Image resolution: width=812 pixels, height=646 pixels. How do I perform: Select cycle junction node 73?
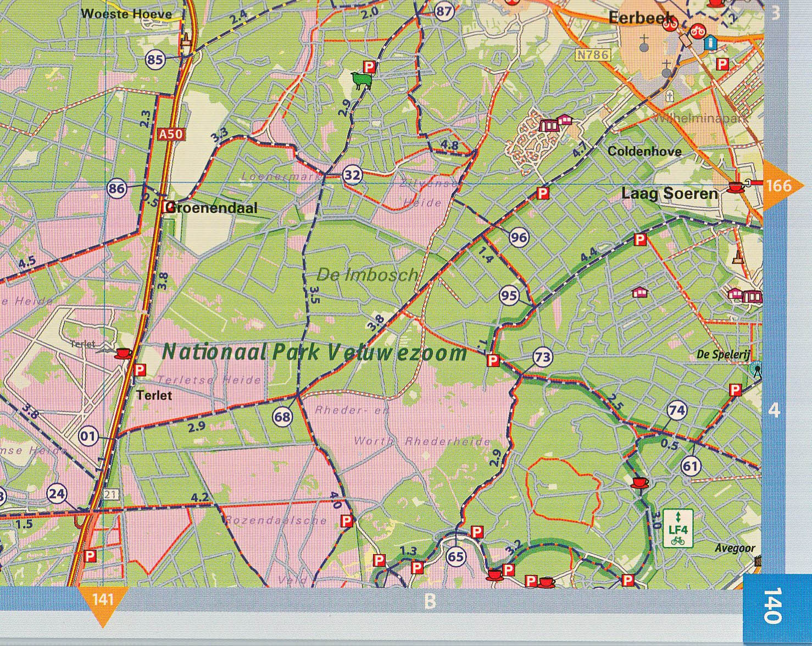[542, 358]
